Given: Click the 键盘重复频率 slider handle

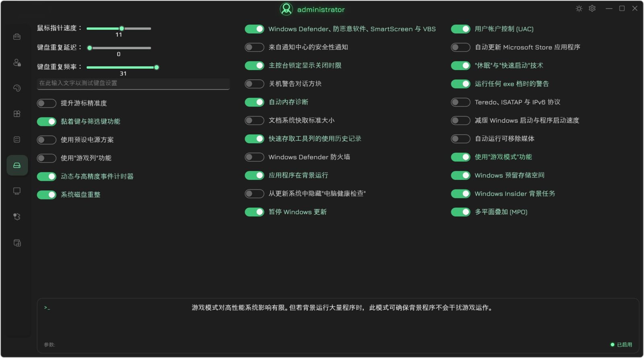Looking at the screenshot, I should point(157,67).
